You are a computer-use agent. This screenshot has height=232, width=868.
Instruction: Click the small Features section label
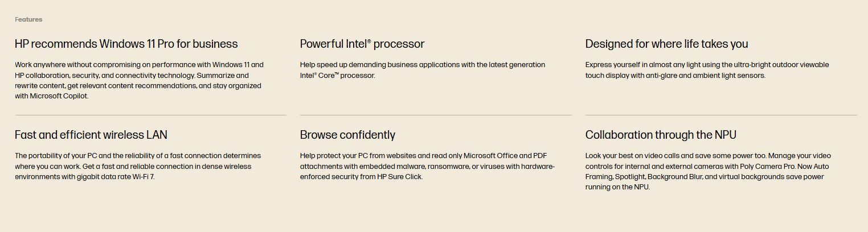click(28, 19)
